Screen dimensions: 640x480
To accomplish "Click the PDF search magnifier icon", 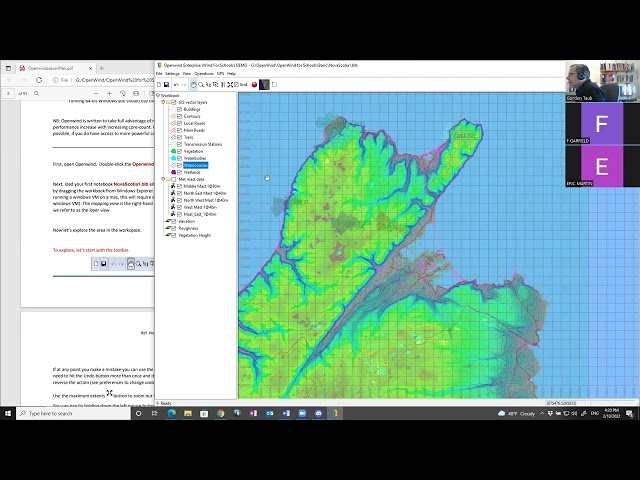I will pyautogui.click(x=36, y=93).
